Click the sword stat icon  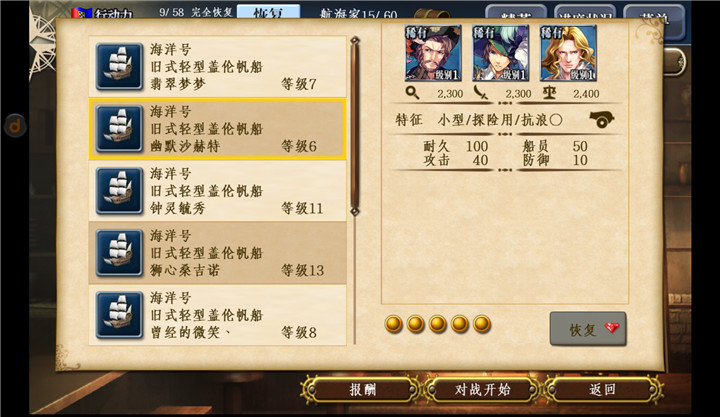click(480, 93)
